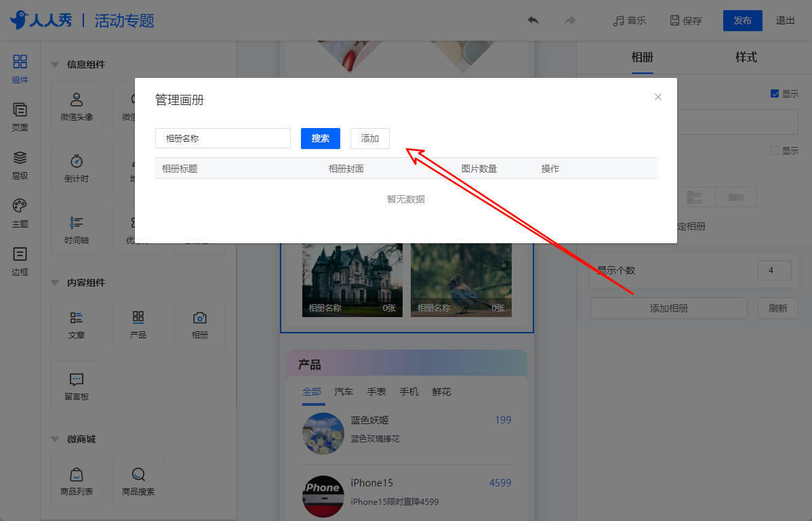Click the 退出 exit button
This screenshot has height=521, width=812.
[785, 21]
